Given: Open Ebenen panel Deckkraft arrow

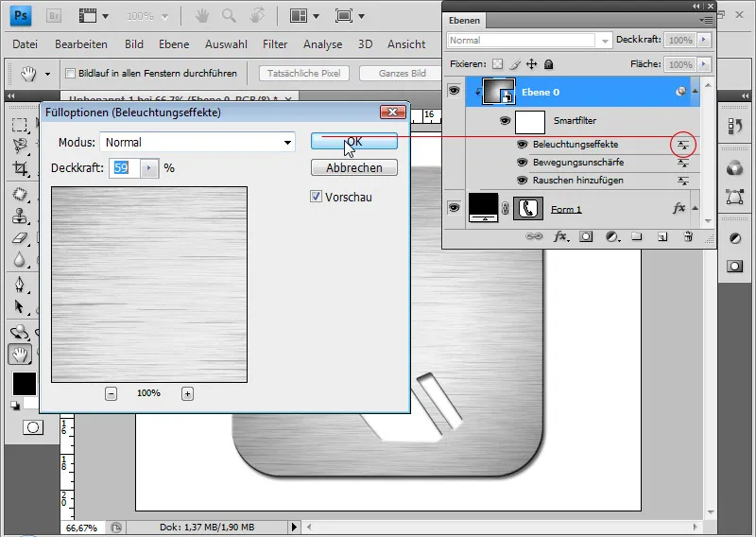Looking at the screenshot, I should [704, 40].
